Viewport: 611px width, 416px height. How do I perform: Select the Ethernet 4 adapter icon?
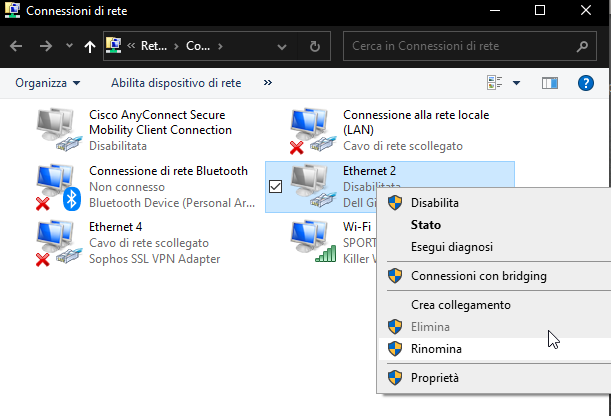(x=59, y=243)
